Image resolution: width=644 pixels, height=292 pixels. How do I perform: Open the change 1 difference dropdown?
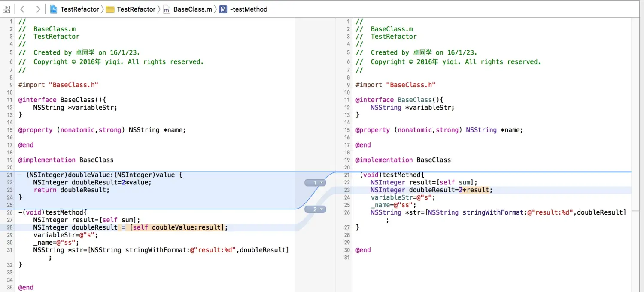[x=315, y=183]
